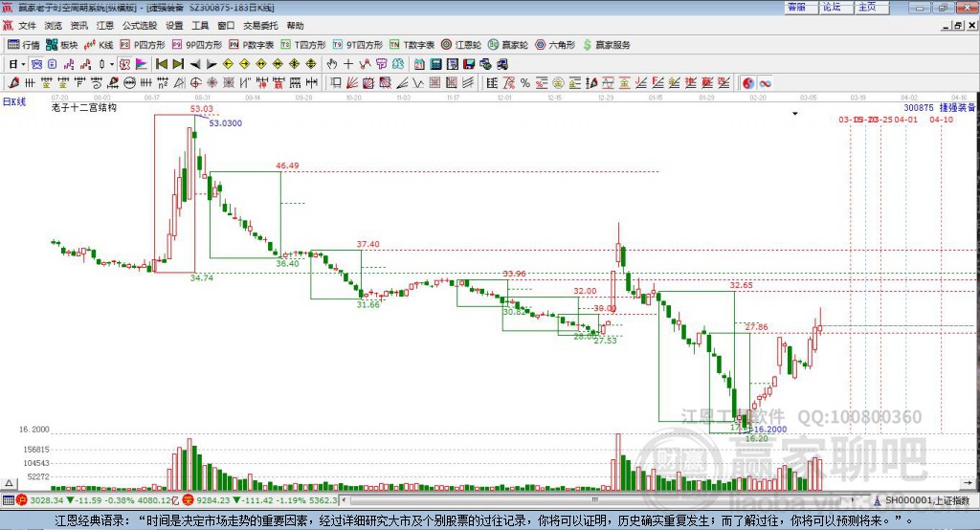Toggle the flag marker icon
This screenshot has width=980, height=530.
[142, 64]
